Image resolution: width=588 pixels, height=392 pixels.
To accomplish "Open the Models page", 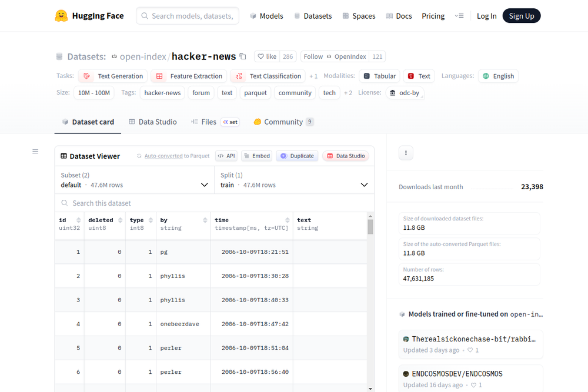I will pyautogui.click(x=266, y=16).
